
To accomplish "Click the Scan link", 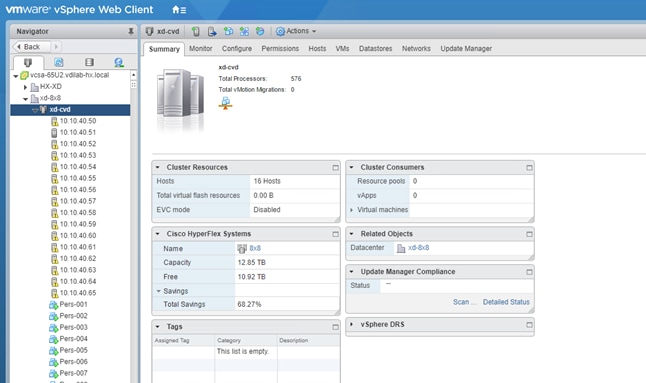I will (464, 302).
